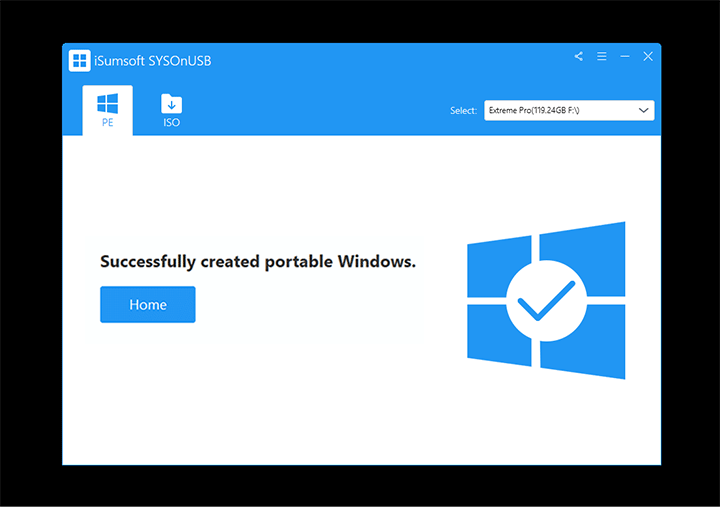The width and height of the screenshot is (720, 507).
Task: Minimize the SYSOnUSB window
Action: pos(624,56)
